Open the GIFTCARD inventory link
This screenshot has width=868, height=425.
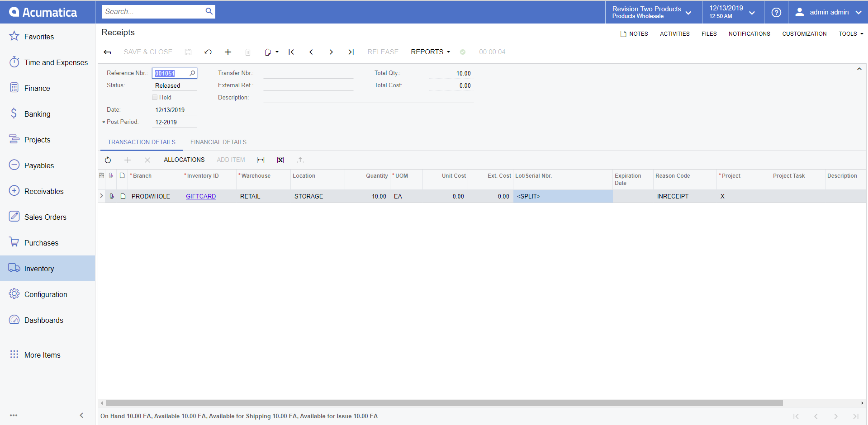click(201, 196)
